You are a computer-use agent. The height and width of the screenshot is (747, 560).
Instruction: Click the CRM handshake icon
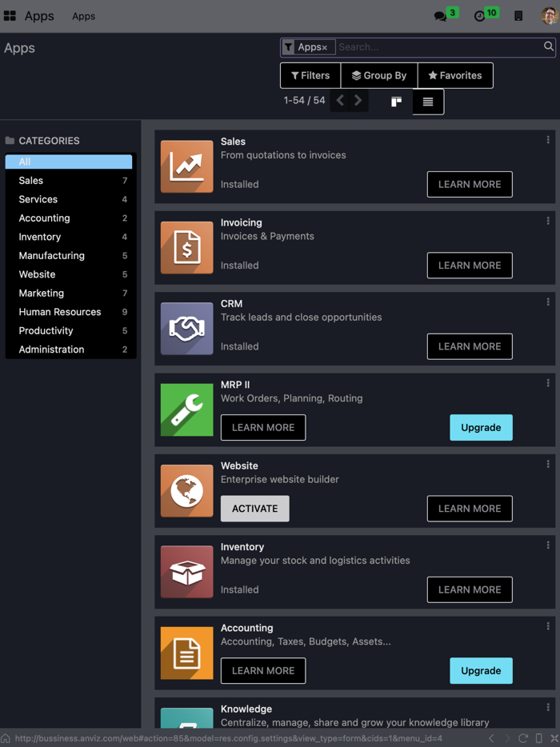[187, 328]
